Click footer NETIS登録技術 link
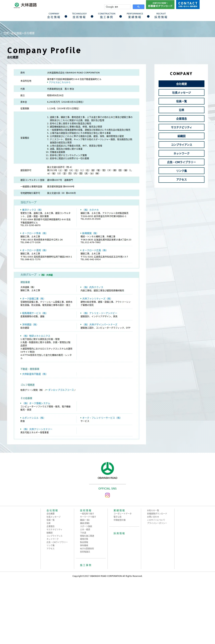Image resolution: width=215 pixels, height=644 pixels. click(87, 549)
